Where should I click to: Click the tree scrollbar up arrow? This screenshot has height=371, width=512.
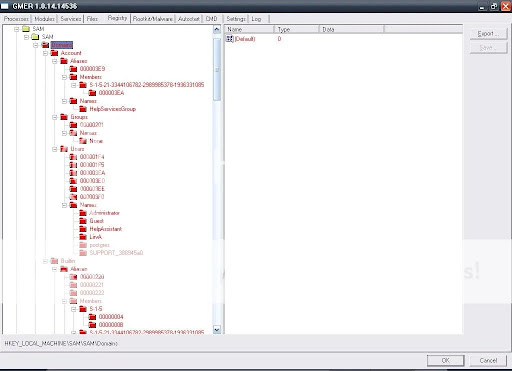click(217, 29)
